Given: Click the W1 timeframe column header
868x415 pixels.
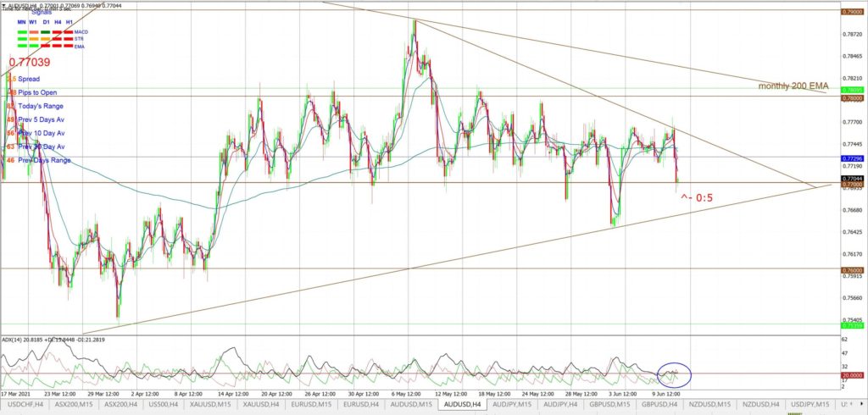Looking at the screenshot, I should click(34, 21).
